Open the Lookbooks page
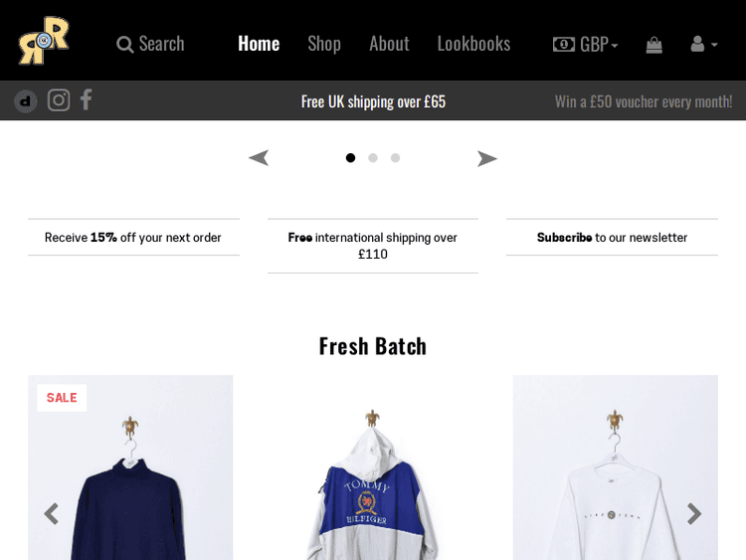The width and height of the screenshot is (746, 560). pos(473,44)
